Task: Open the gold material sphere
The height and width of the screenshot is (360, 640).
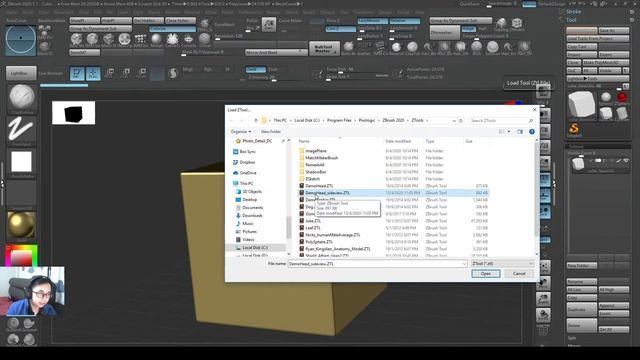Action: 21,225
